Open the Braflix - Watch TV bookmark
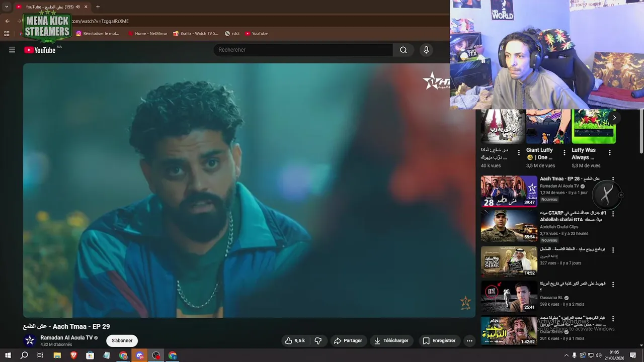644x362 pixels. pos(196,34)
